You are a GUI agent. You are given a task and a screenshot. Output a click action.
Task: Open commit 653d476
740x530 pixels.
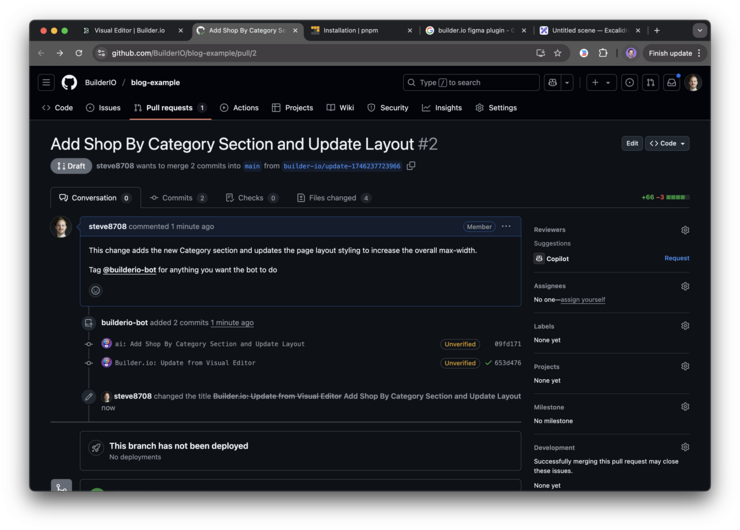[x=508, y=363]
